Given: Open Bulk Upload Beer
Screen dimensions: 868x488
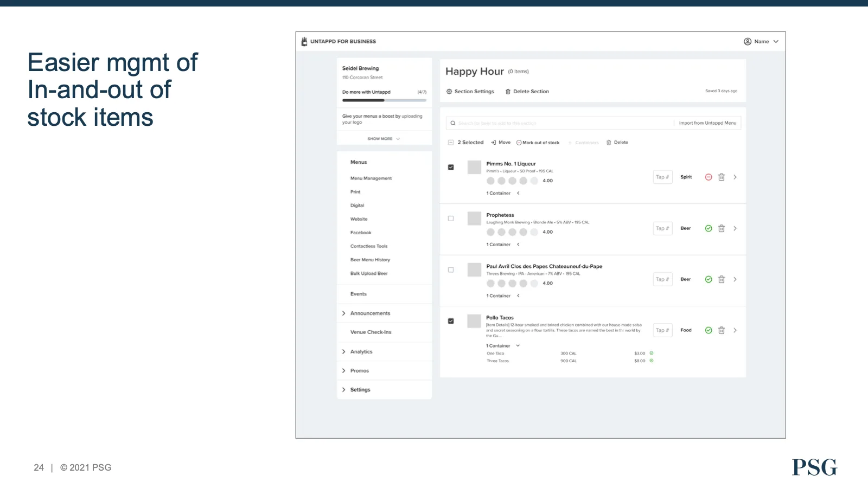Looking at the screenshot, I should [x=369, y=273].
